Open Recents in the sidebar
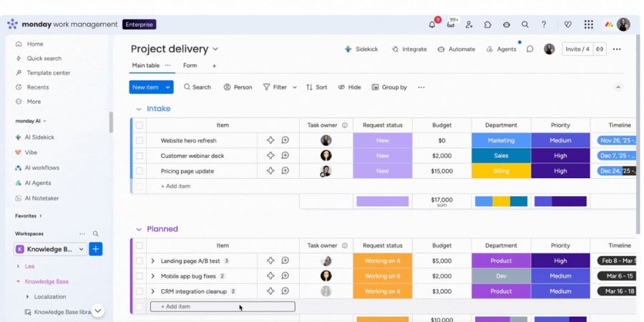The image size is (644, 322). pos(32,87)
